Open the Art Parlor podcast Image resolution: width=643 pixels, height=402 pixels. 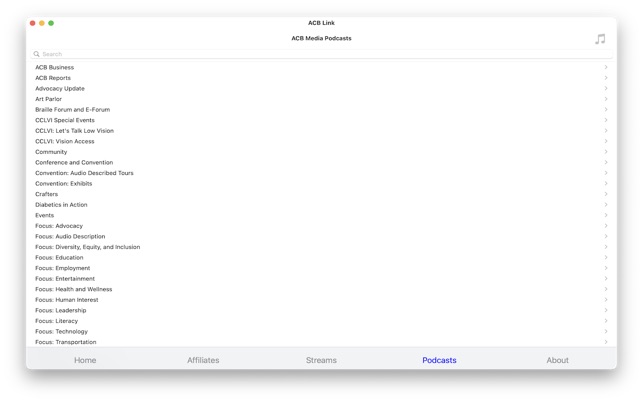[322, 99]
